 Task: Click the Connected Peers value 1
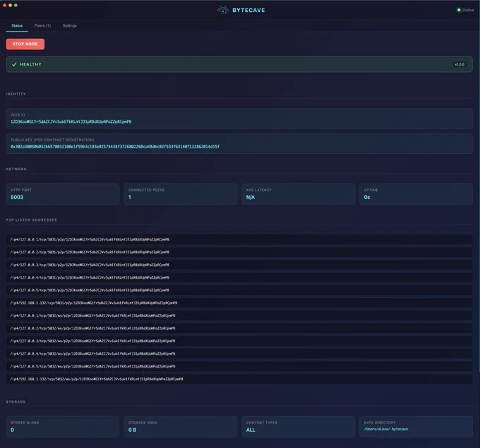[130, 198]
